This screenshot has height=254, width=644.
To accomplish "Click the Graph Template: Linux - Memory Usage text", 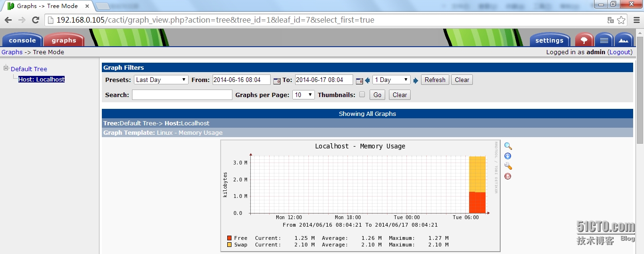I will point(163,132).
